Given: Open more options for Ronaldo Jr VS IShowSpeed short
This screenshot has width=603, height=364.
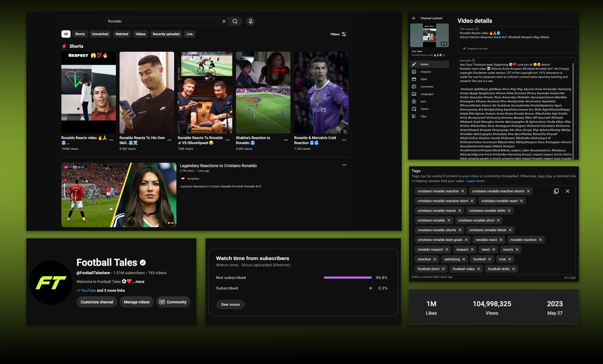Looking at the screenshot, I should (228, 140).
